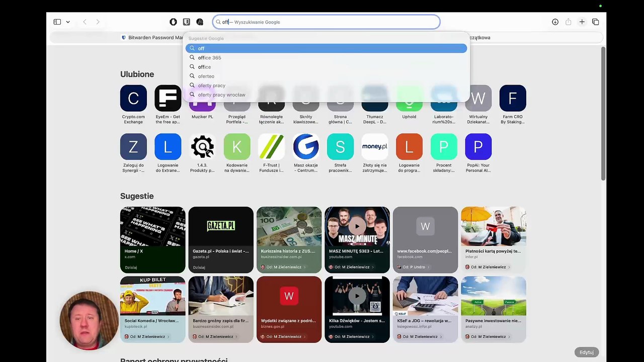Open the Wirtualny Dziekanat favorite
Screen dimensions: 644x362
pos(478,105)
